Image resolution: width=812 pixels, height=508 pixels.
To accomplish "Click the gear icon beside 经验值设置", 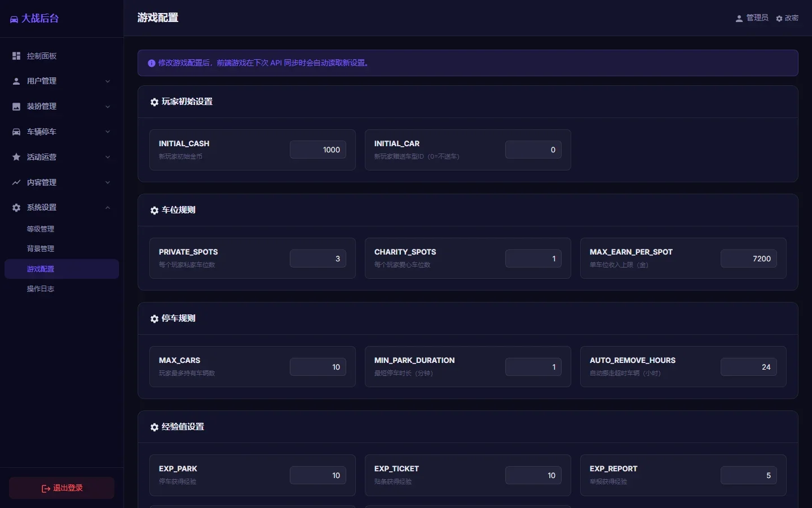I will (155, 427).
